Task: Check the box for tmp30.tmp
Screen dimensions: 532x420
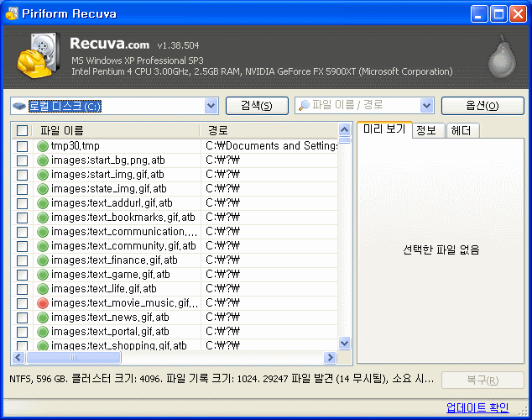Action: pyautogui.click(x=22, y=146)
